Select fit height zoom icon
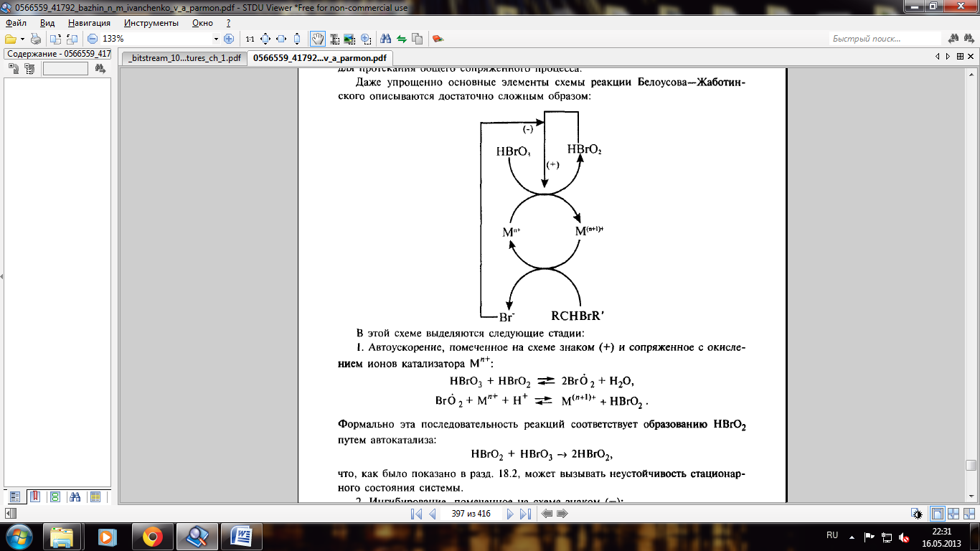 point(296,39)
